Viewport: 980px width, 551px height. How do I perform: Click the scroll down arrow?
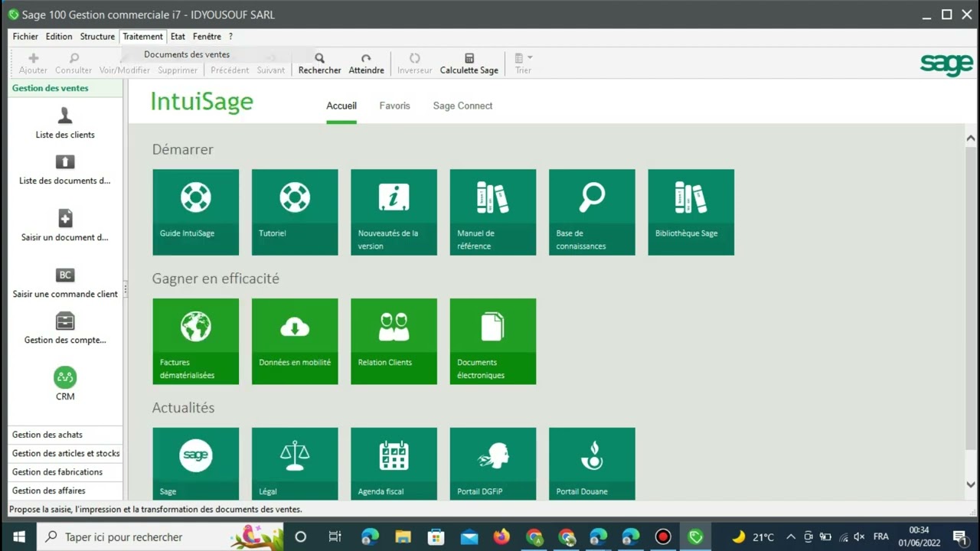(x=971, y=484)
